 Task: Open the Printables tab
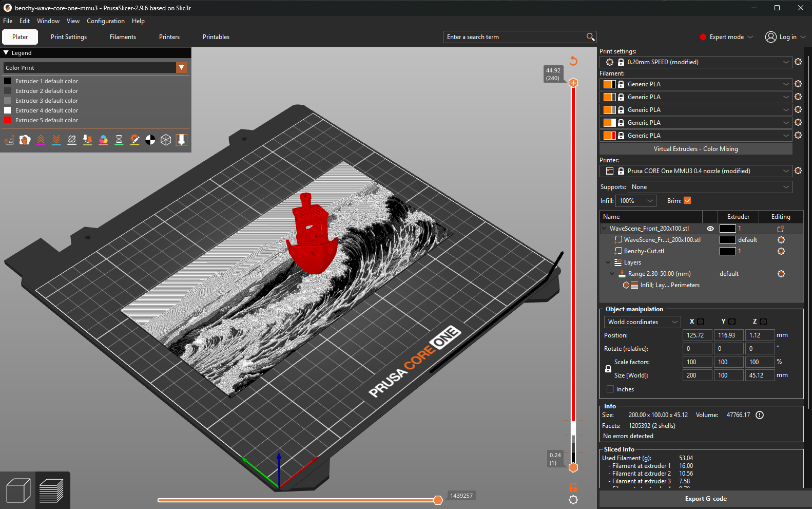click(x=216, y=37)
